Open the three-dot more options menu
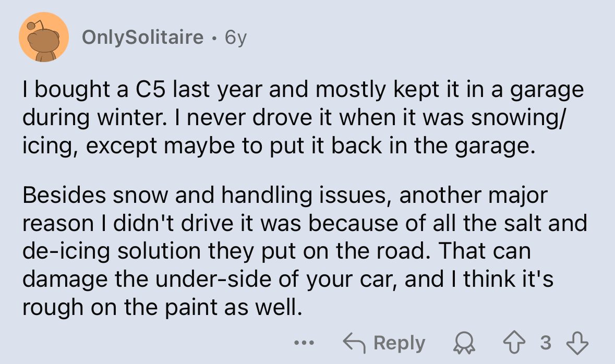615x364 pixels. coord(304,343)
